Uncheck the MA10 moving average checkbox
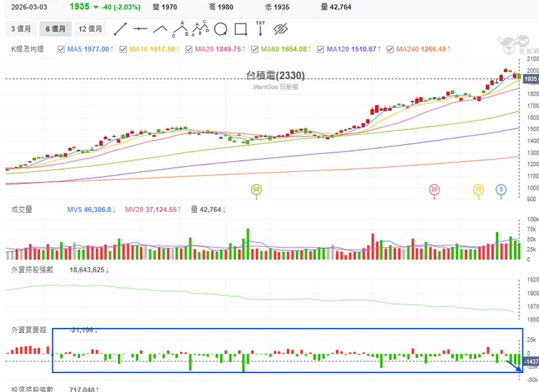 pyautogui.click(x=123, y=49)
